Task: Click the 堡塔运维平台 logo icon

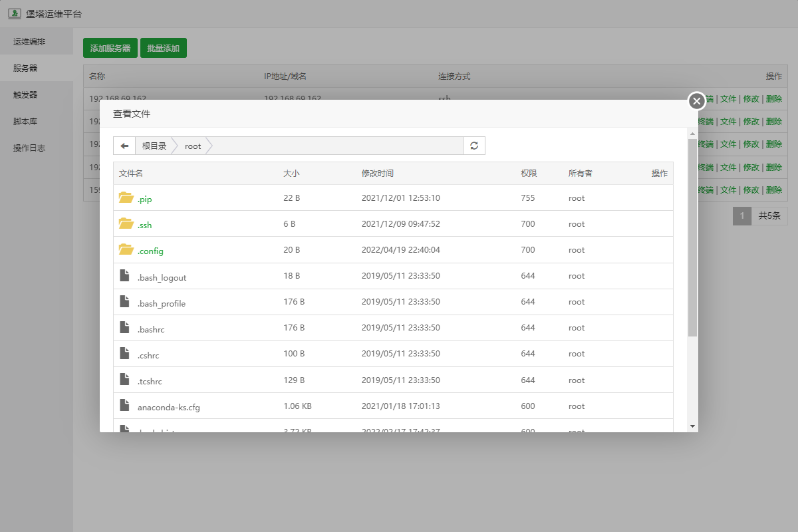Action: click(14, 14)
